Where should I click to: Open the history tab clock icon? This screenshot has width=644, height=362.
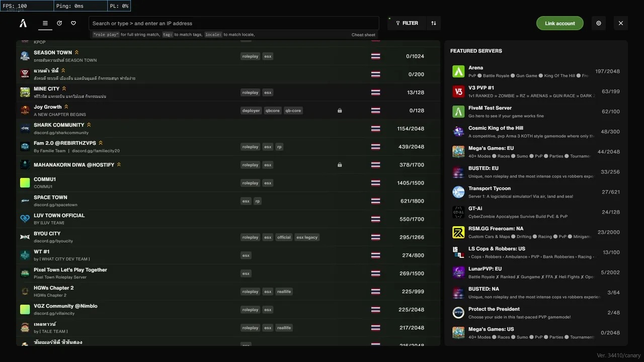coord(59,23)
